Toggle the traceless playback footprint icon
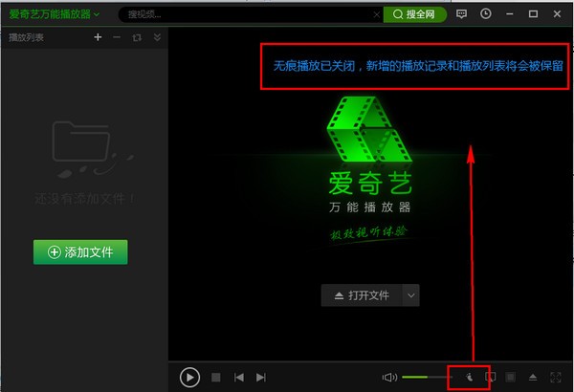The width and height of the screenshot is (574, 392). (469, 377)
